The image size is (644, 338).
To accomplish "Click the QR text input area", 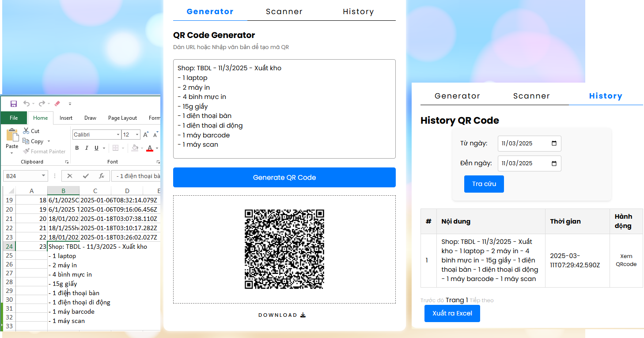I will coord(284,109).
